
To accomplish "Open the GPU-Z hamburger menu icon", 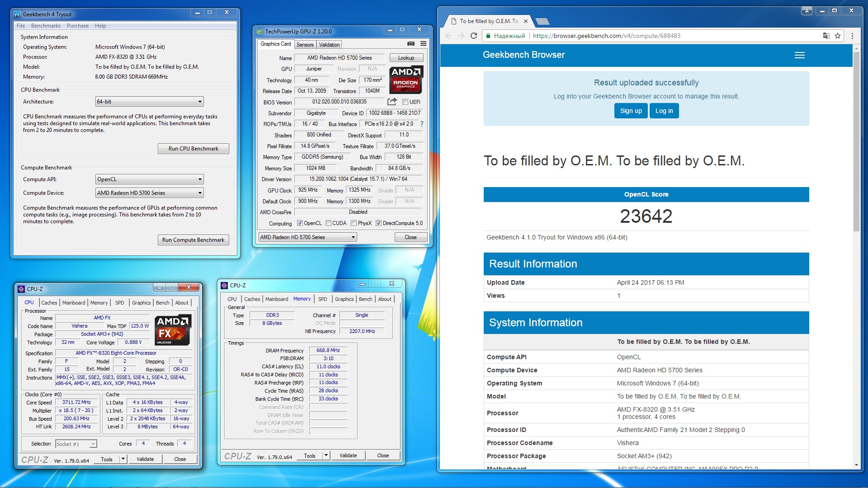I will [423, 44].
